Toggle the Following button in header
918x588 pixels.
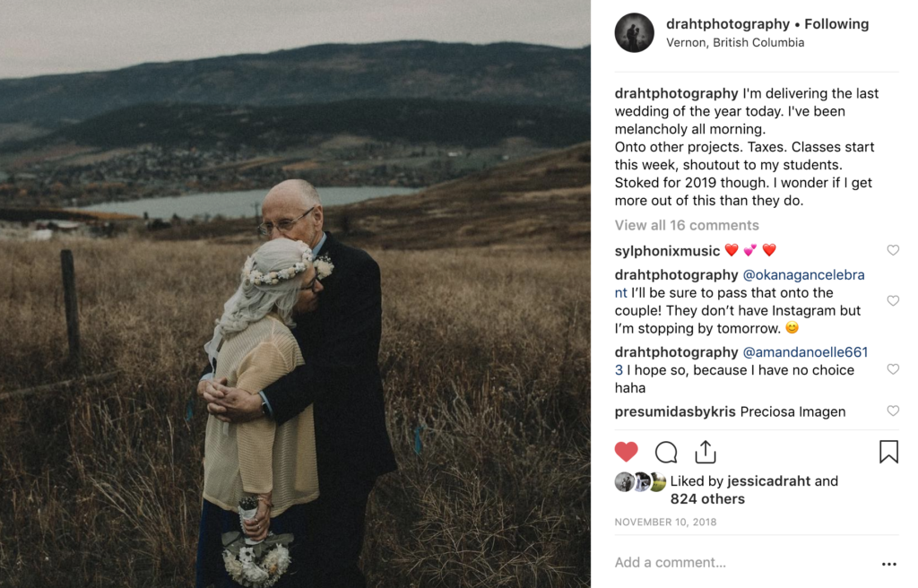[x=836, y=24]
